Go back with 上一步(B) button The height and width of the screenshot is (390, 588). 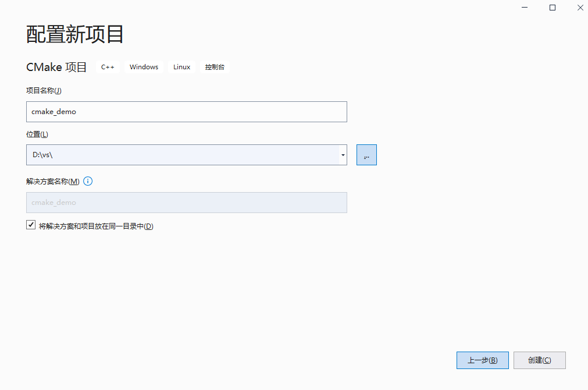click(482, 360)
